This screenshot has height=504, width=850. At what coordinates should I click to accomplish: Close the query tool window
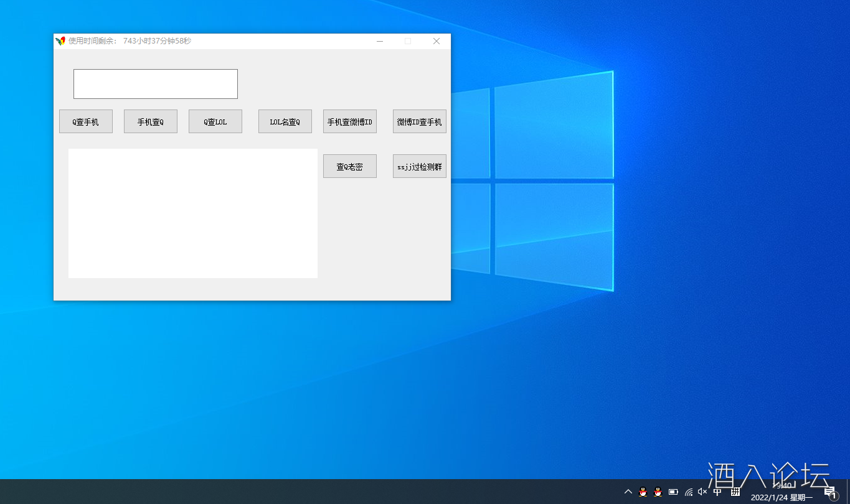click(x=437, y=41)
